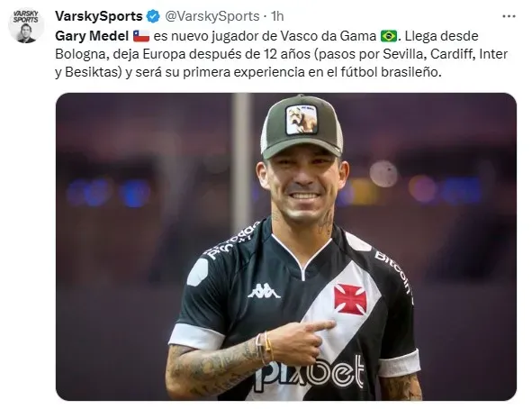532x409 pixels.
Task: Click the blue verified badge
Action: [153, 16]
